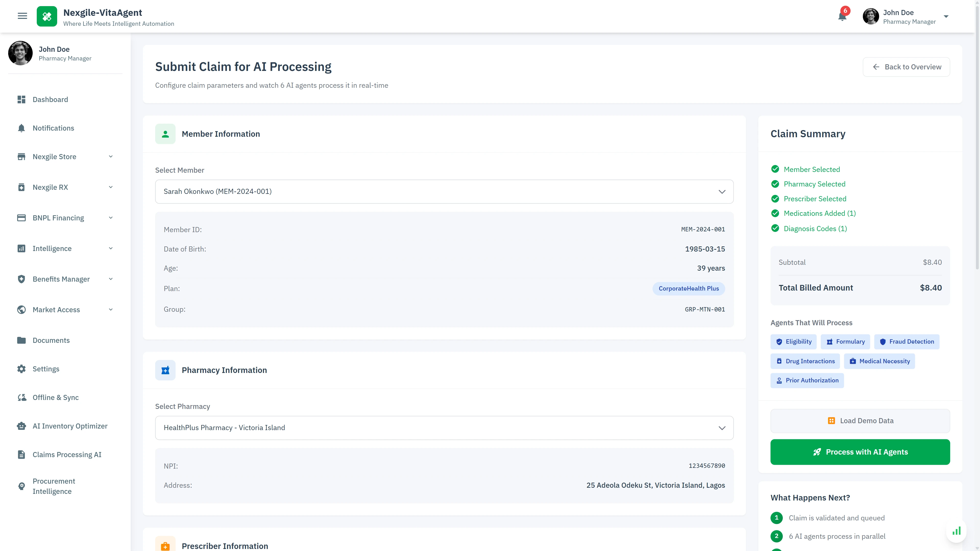
Task: Click the Nexgile-VitaAgent logo icon
Action: pyautogui.click(x=47, y=16)
